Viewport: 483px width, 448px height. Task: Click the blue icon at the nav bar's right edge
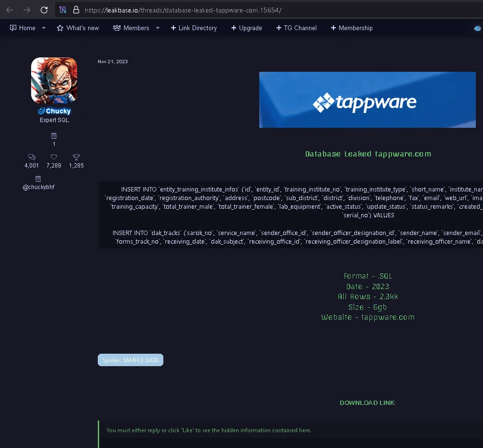coord(477,28)
